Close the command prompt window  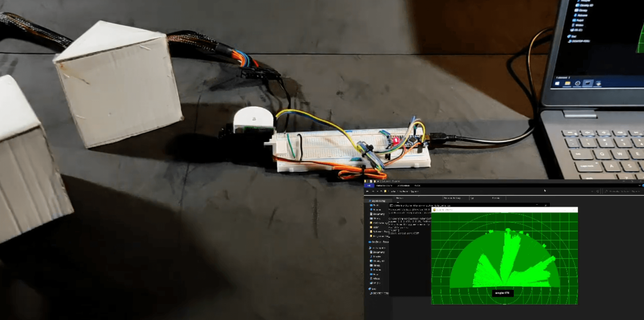(545, 205)
